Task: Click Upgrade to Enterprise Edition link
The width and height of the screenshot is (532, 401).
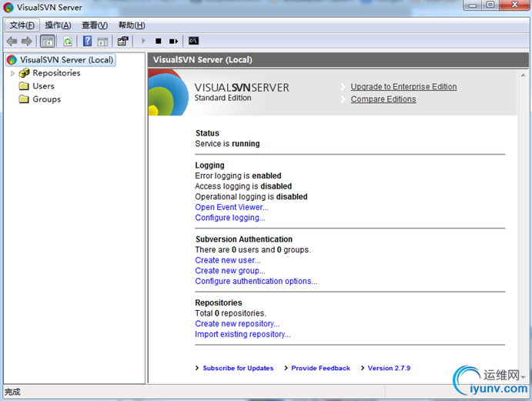Action: click(403, 87)
